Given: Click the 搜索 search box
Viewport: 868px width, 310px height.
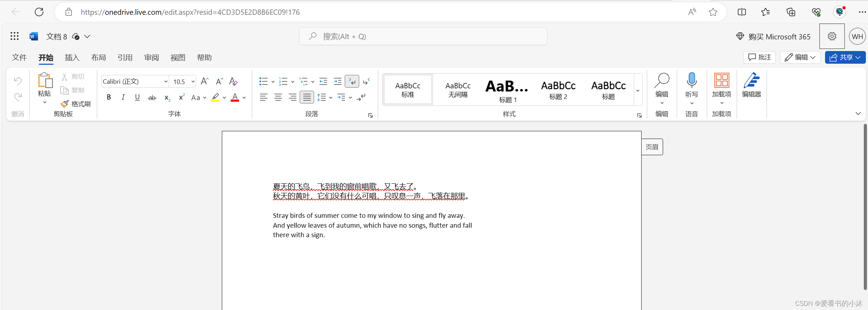Looking at the screenshot, I should coord(423,36).
